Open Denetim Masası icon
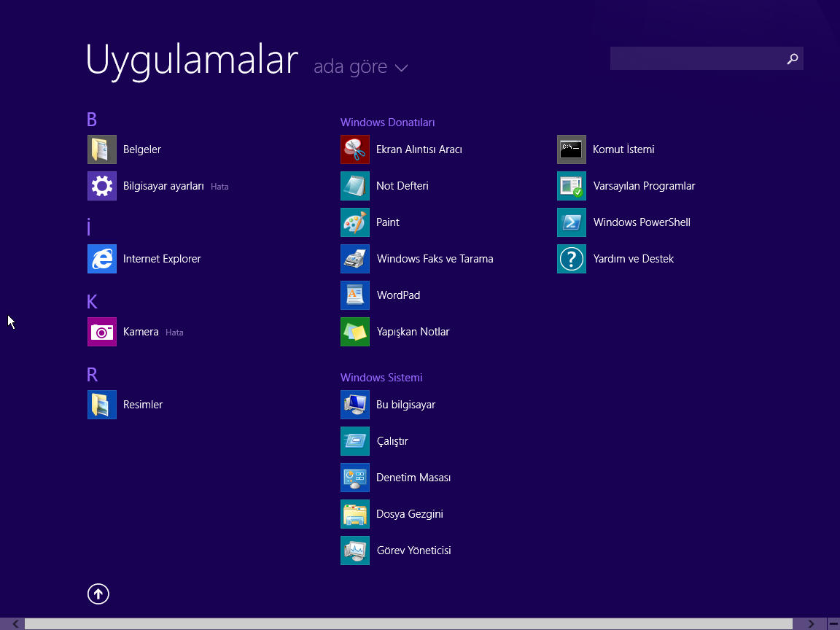 pyautogui.click(x=355, y=478)
